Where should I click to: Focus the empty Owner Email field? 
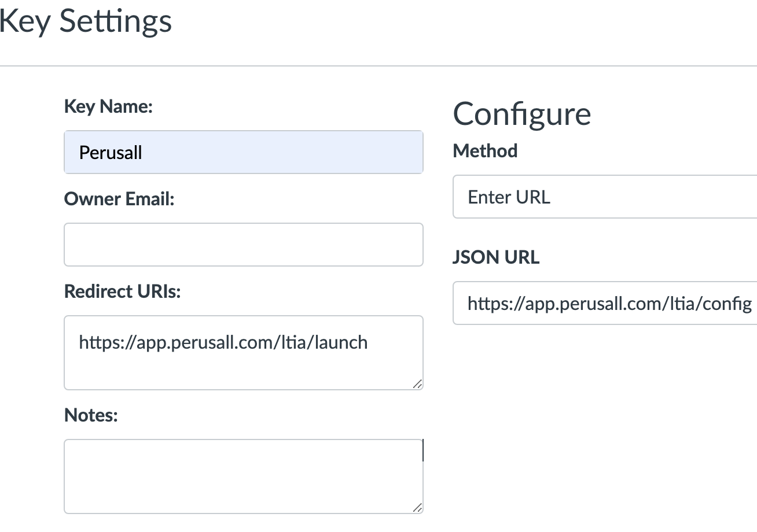pos(243,244)
